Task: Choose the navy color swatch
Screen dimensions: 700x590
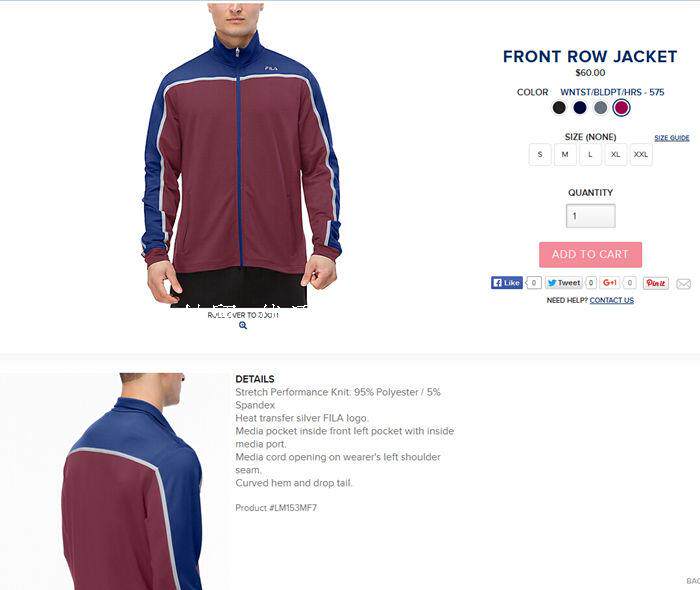Action: [580, 108]
